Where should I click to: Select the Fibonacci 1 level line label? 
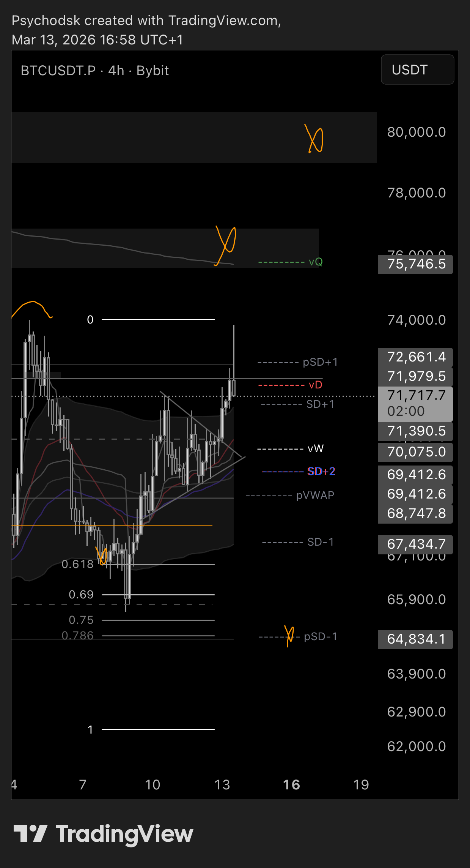[x=90, y=729]
